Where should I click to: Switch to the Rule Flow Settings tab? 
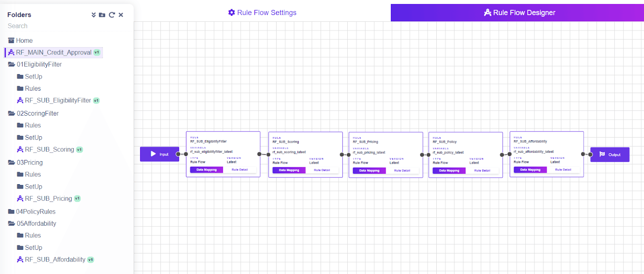pos(262,13)
